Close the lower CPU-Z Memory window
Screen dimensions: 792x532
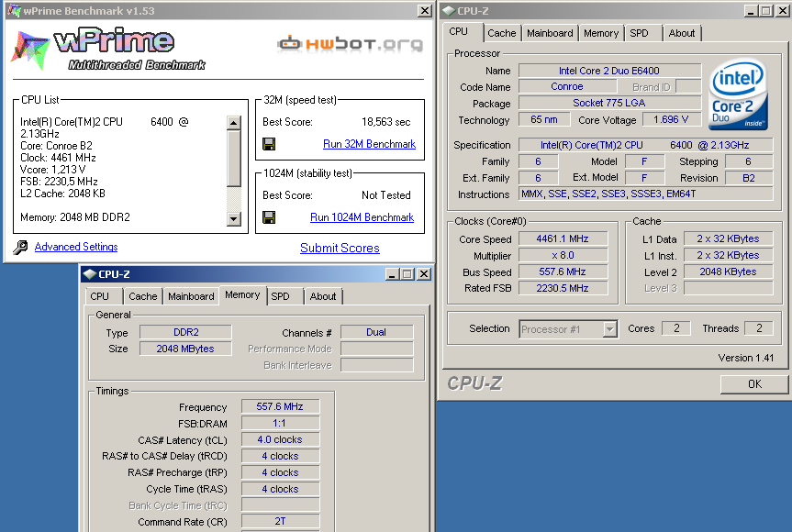click(424, 274)
